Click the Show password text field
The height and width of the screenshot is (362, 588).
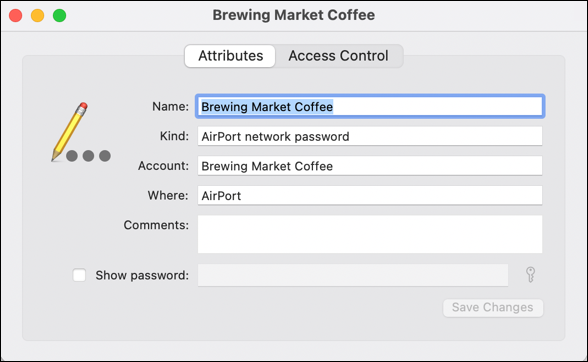pos(353,275)
